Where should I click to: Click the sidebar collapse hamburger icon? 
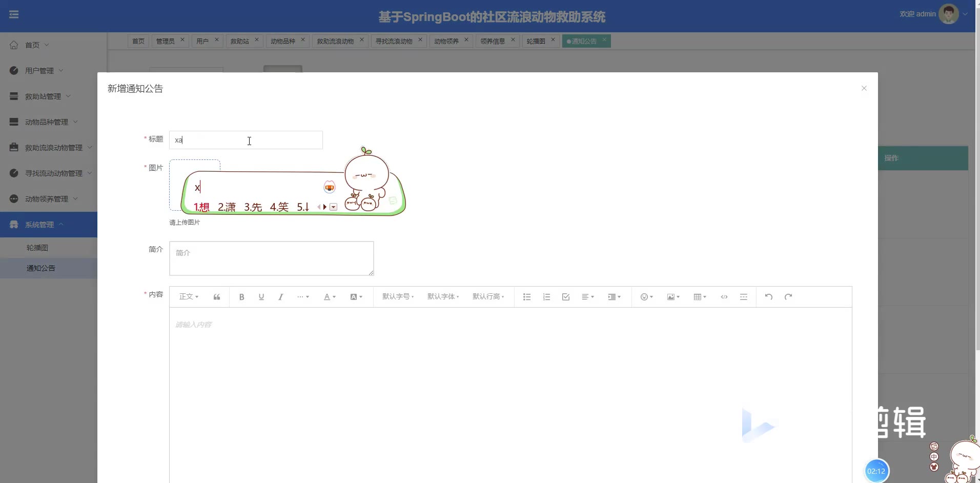coord(14,14)
